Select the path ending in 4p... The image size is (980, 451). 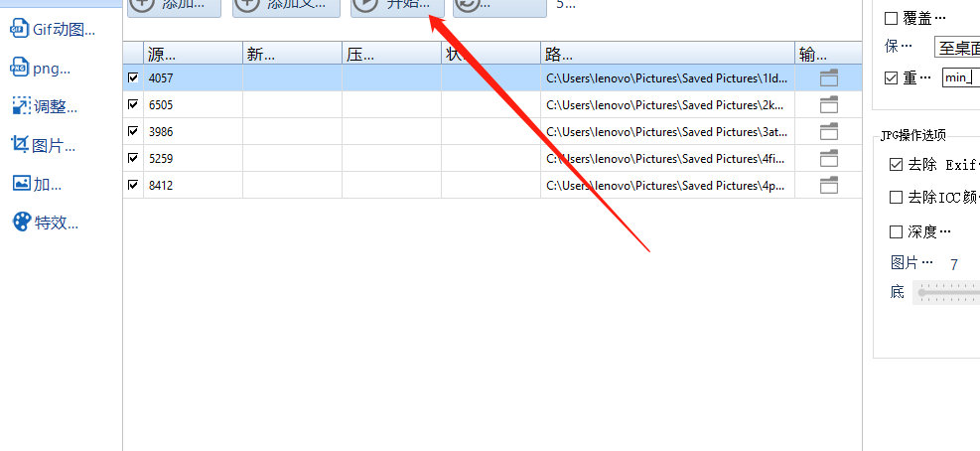coord(665,186)
